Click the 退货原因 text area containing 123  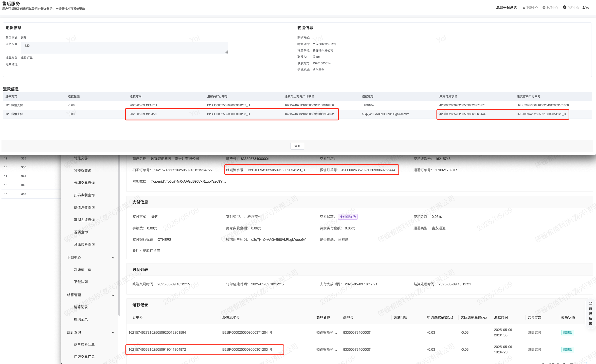click(124, 48)
